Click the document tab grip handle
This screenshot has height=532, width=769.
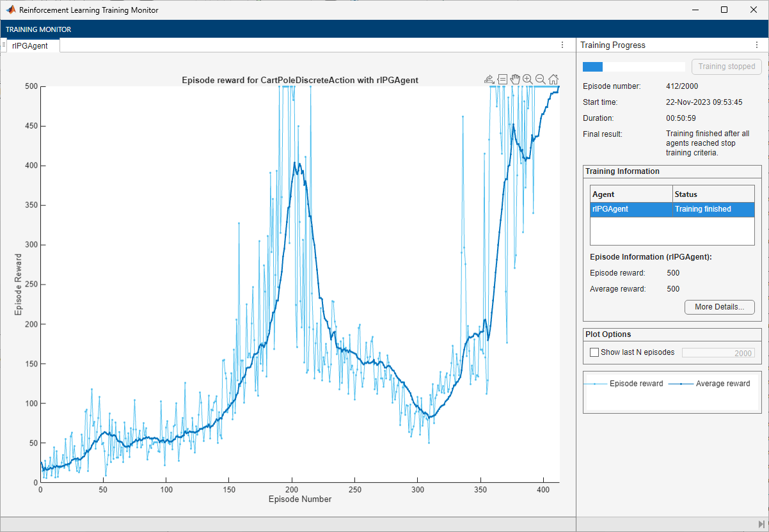pyautogui.click(x=4, y=45)
